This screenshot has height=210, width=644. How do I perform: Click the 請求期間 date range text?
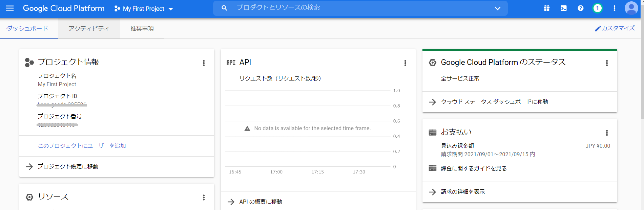tap(488, 154)
